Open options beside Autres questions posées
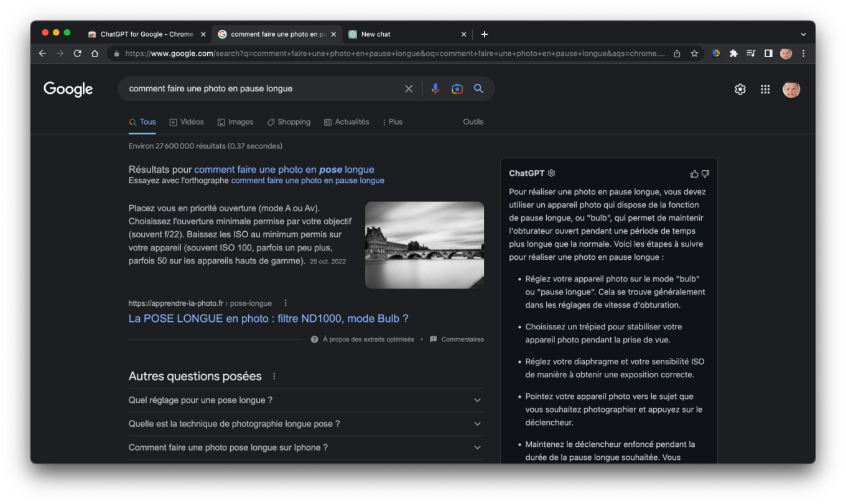 tap(274, 377)
